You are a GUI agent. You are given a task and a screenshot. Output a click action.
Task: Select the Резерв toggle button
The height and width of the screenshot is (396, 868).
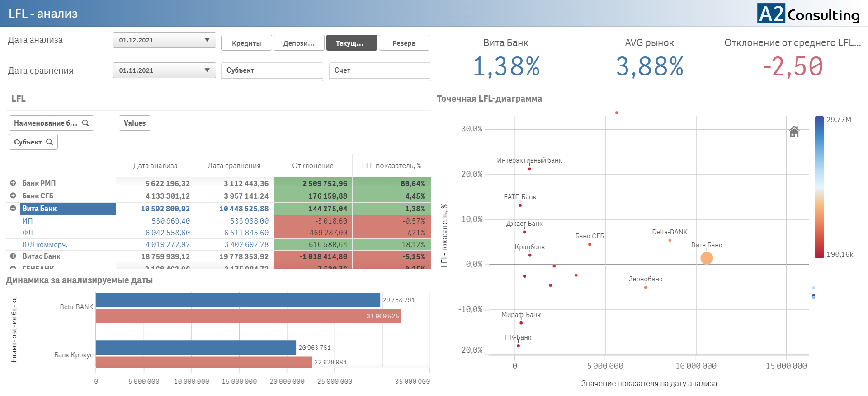pyautogui.click(x=404, y=43)
